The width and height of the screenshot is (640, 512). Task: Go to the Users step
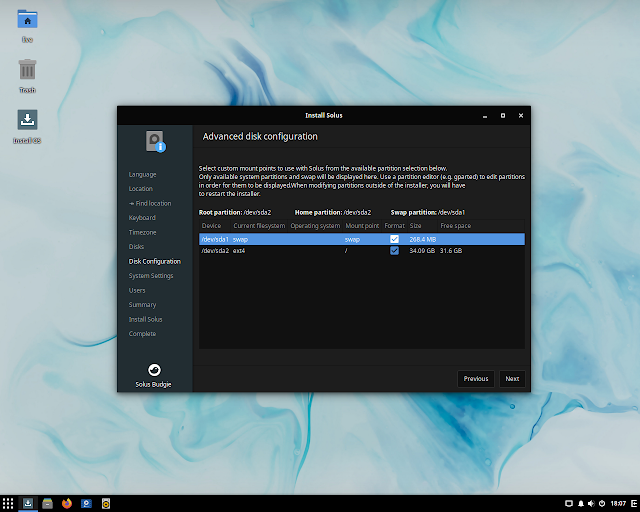click(137, 290)
